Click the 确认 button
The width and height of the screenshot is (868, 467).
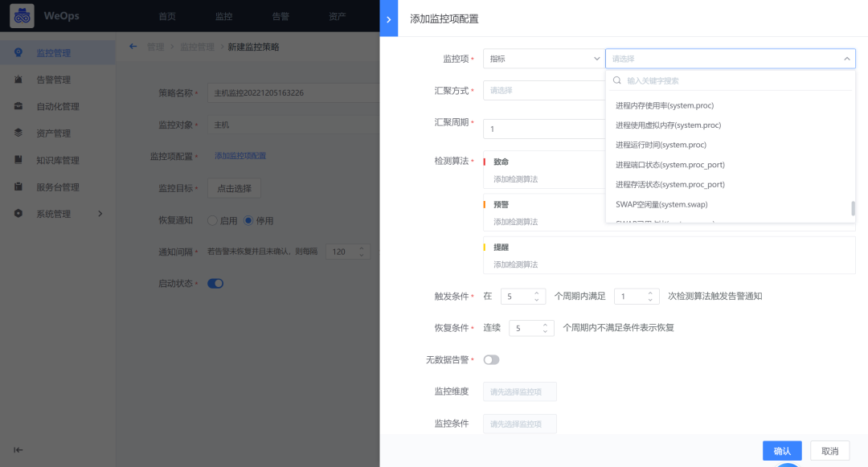782,451
